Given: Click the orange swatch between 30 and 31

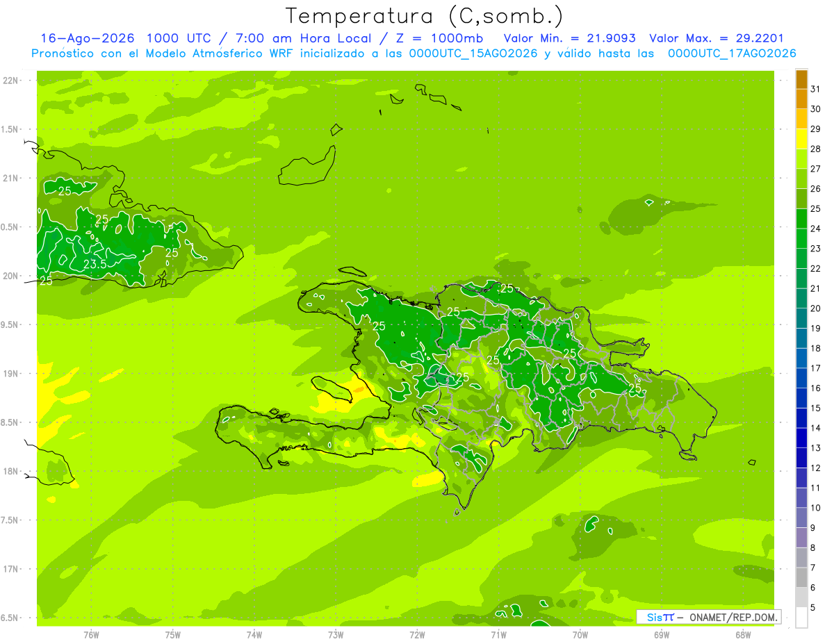Looking at the screenshot, I should (x=801, y=99).
